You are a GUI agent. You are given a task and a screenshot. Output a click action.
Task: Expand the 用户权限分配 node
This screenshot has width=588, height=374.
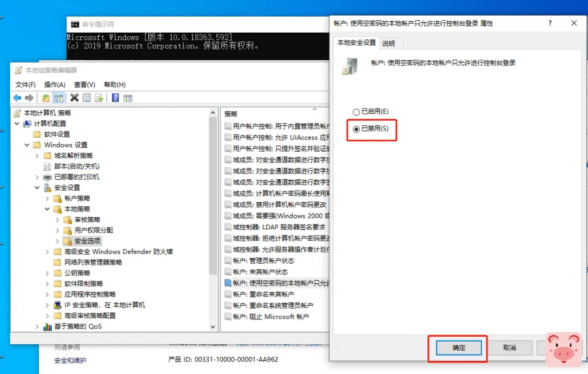tap(57, 230)
